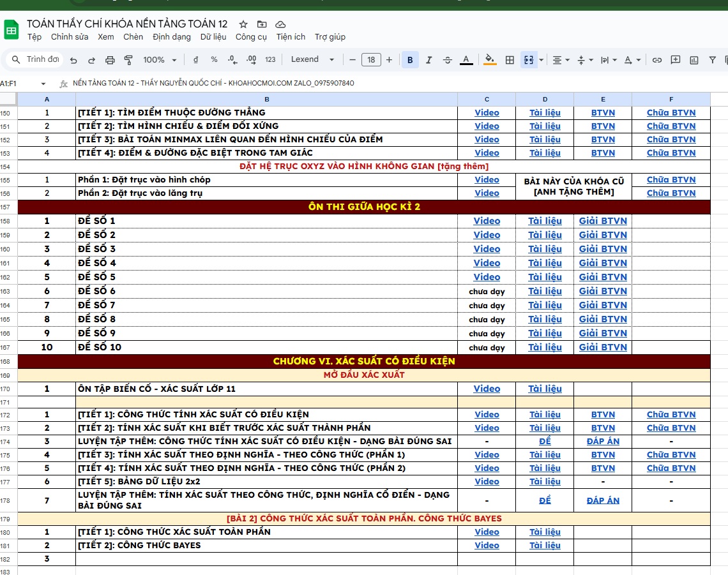Open the Tài liệu link for ĐỀ SỐ 6
Viewport: 728px width, 575px height.
pyautogui.click(x=545, y=291)
